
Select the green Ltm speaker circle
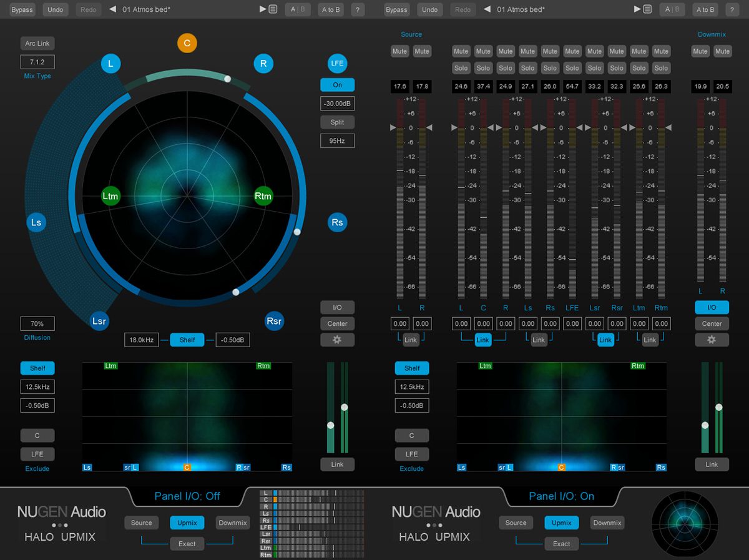[x=110, y=196]
